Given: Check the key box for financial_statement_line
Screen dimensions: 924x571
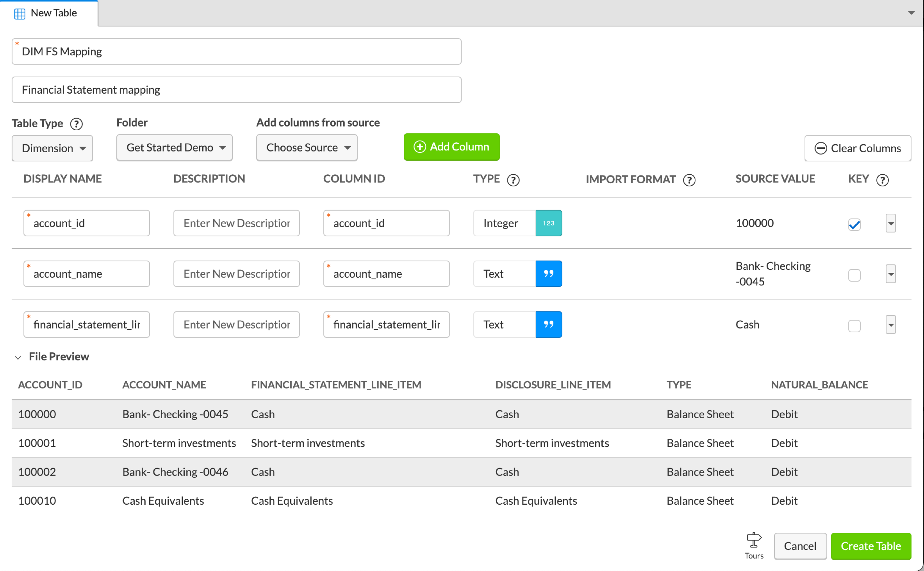Looking at the screenshot, I should pos(854,326).
